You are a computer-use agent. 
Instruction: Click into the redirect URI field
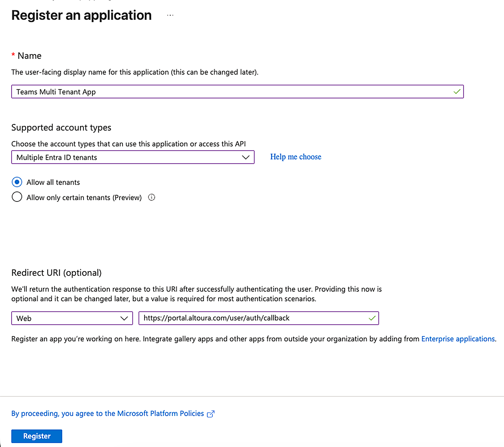pos(259,318)
